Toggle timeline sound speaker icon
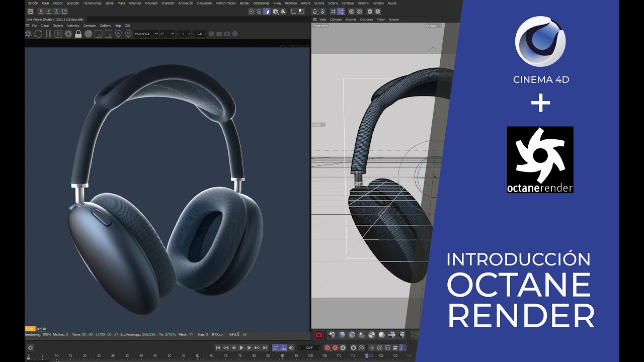This screenshot has height=362, width=644. pos(291,347)
